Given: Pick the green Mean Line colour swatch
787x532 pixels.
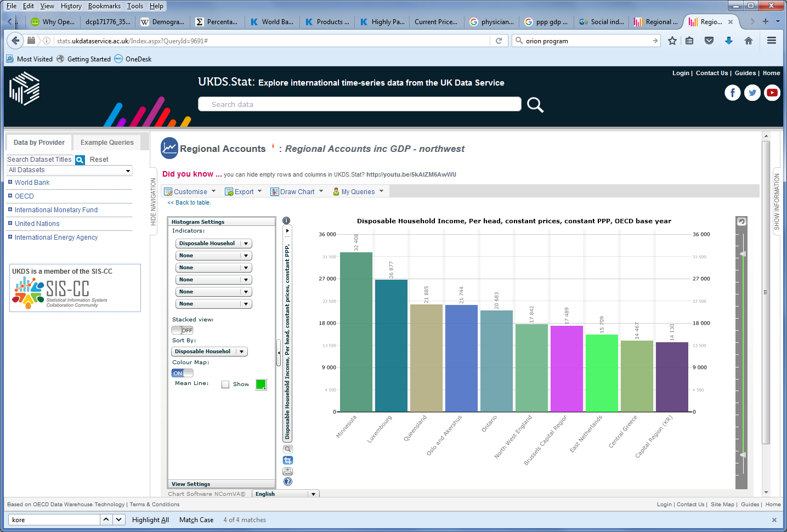Looking at the screenshot, I should coord(261,384).
